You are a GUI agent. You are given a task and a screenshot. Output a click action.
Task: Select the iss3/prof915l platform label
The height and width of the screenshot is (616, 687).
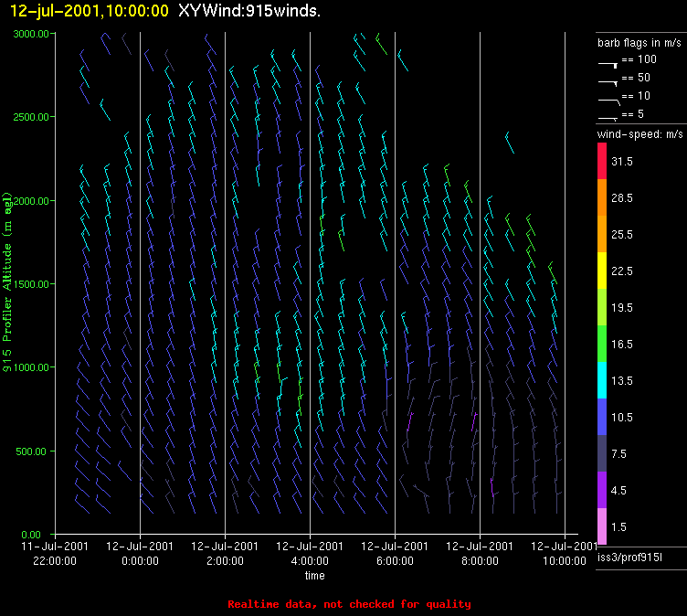pos(630,556)
